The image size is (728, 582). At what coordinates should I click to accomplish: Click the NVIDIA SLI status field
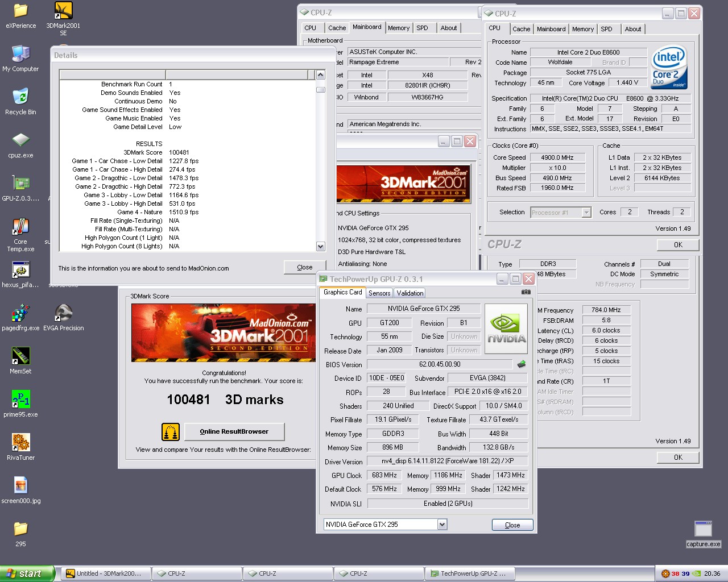tap(448, 504)
